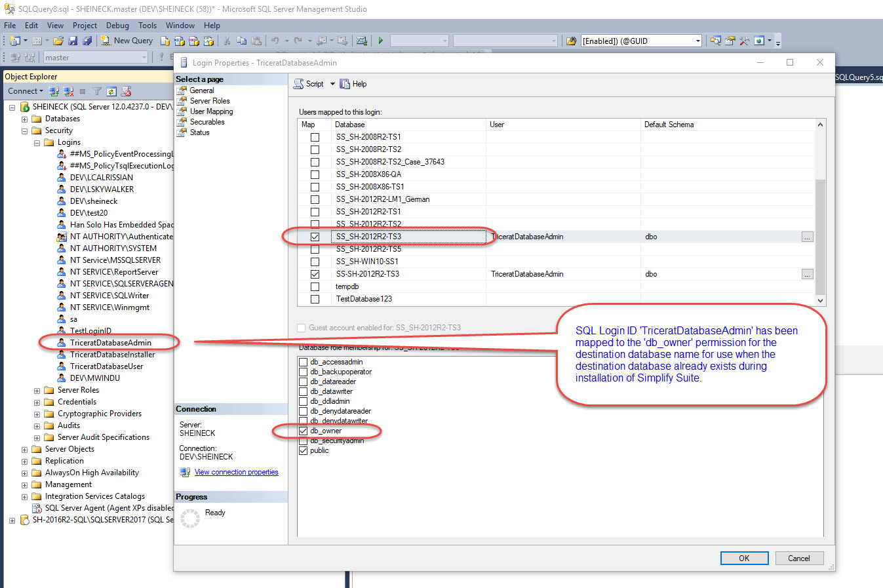Select TriceratDatabaseUser login in tree
The width and height of the screenshot is (883, 588).
(x=106, y=366)
